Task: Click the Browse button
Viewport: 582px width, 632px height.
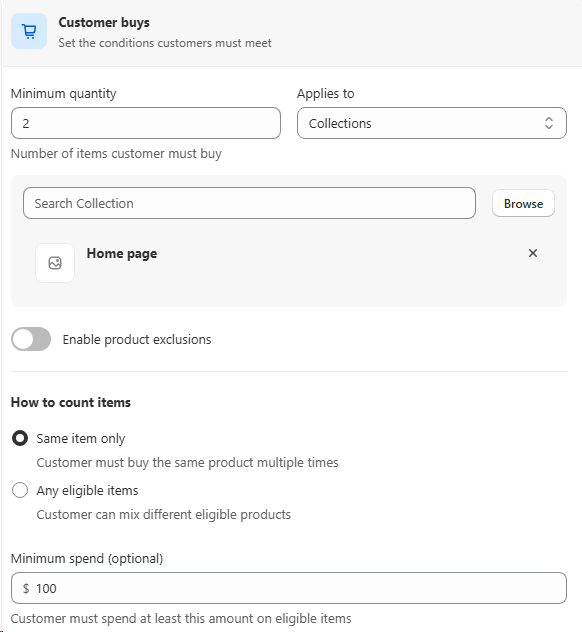Action: [523, 204]
